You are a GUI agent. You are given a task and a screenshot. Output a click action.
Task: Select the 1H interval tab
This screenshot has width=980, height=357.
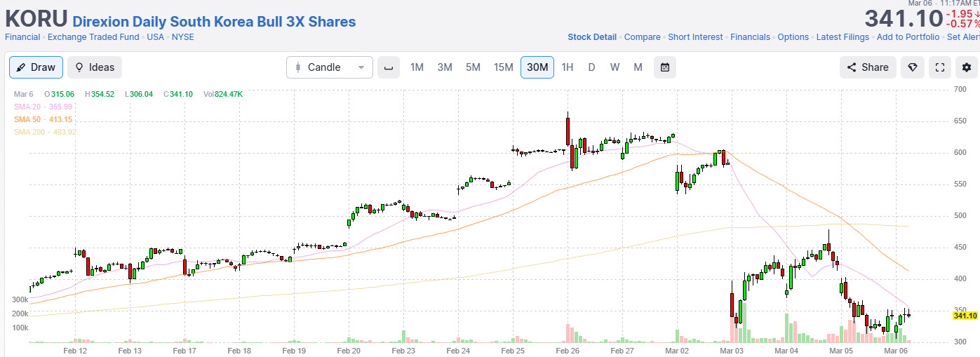[x=568, y=67]
